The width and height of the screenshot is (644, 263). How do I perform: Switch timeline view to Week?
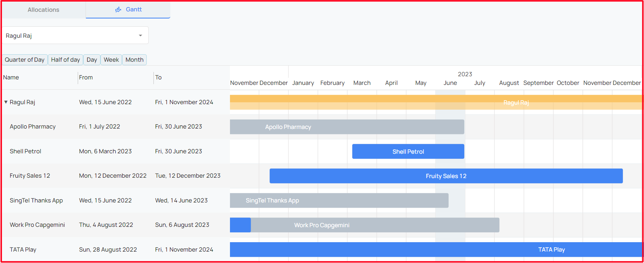pyautogui.click(x=111, y=60)
